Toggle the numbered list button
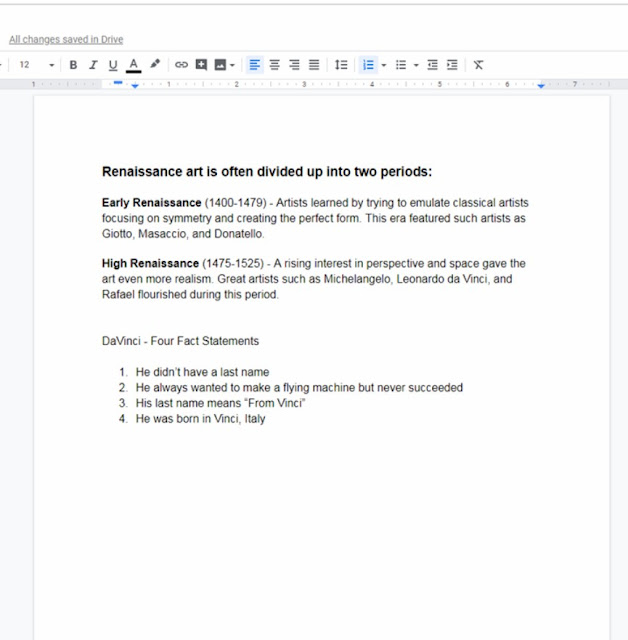The width and height of the screenshot is (628, 640). [368, 65]
